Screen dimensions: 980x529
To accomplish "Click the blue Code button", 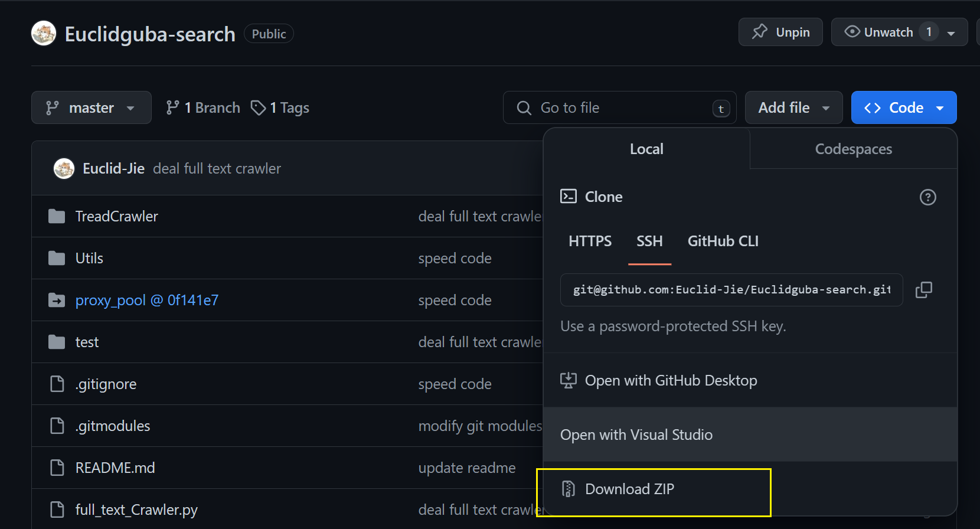I will 904,107.
